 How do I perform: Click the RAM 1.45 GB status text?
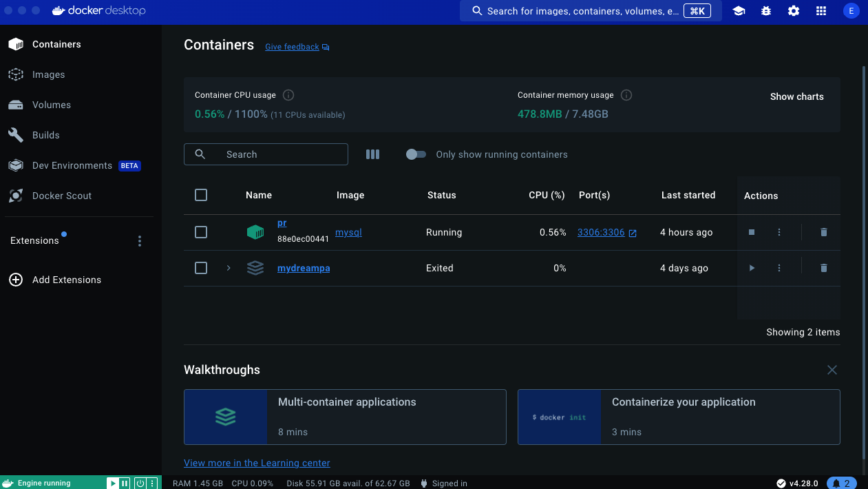tap(198, 483)
